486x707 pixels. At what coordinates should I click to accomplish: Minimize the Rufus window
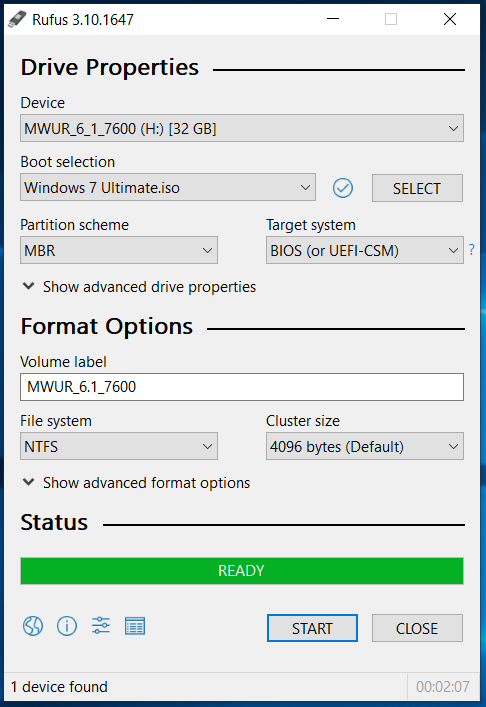pos(333,19)
